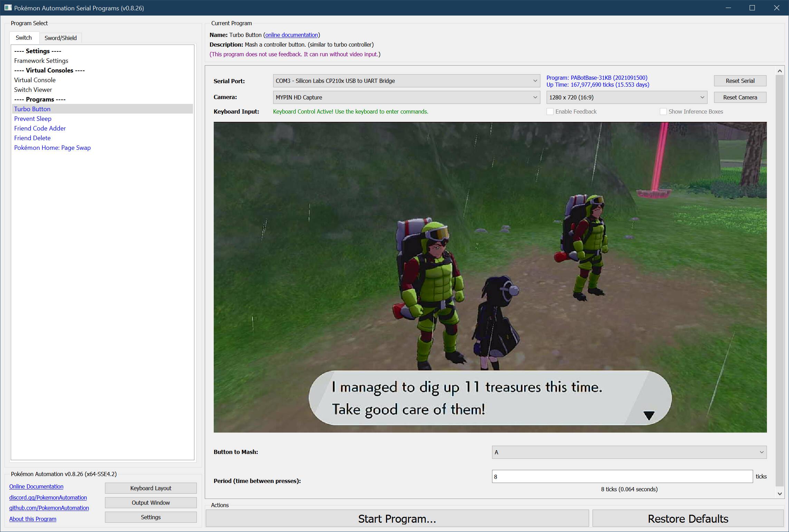Open the Button to Mash dropdown

click(x=629, y=452)
